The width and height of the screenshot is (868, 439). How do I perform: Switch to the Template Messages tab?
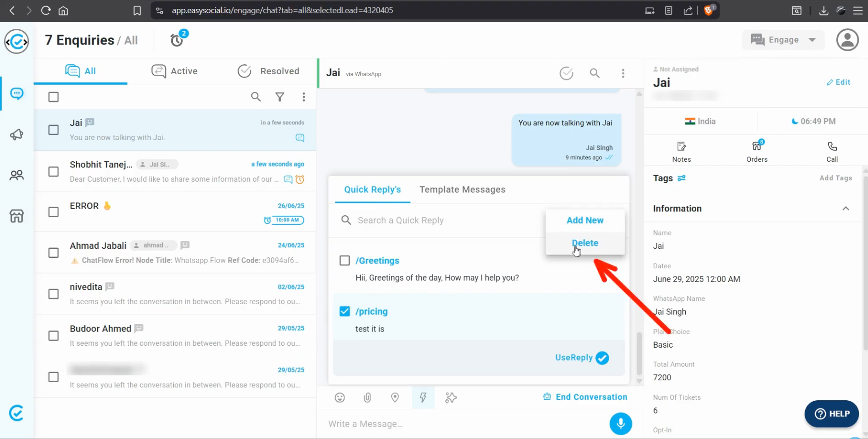[x=462, y=190]
